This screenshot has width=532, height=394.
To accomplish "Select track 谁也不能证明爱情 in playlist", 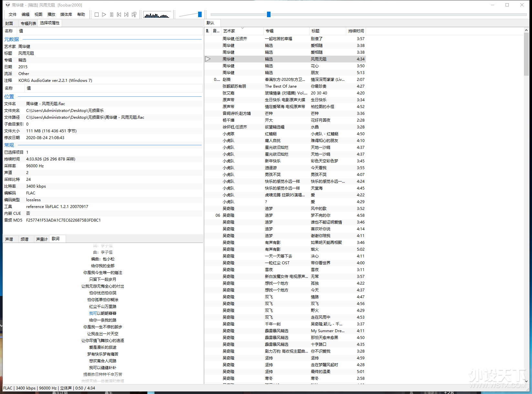I will point(285,222).
